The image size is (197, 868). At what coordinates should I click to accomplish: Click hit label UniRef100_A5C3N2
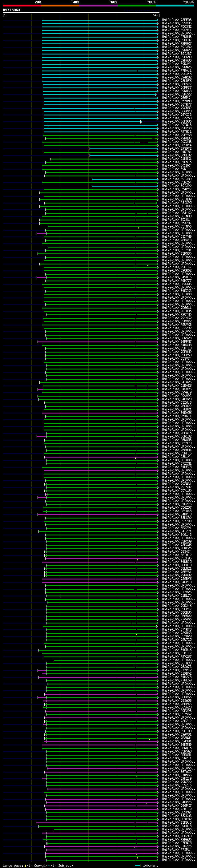click(177, 26)
